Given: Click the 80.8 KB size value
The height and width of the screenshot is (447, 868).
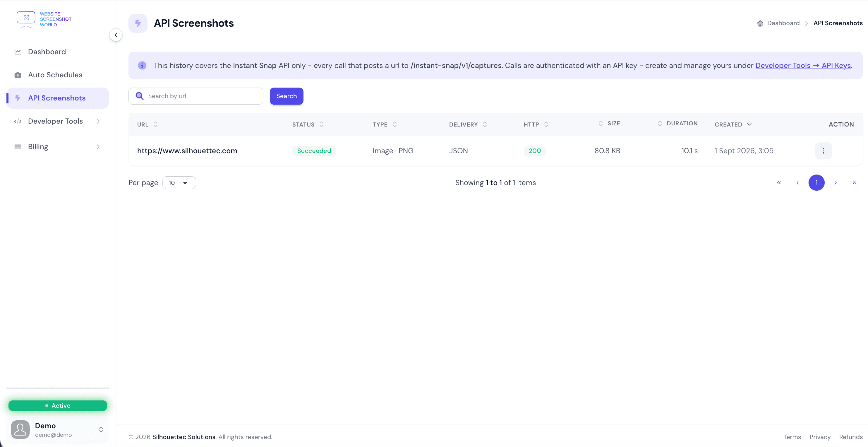Looking at the screenshot, I should point(607,151).
